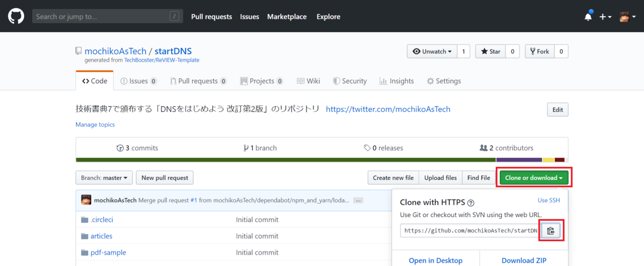Edit the repository description

pyautogui.click(x=558, y=110)
